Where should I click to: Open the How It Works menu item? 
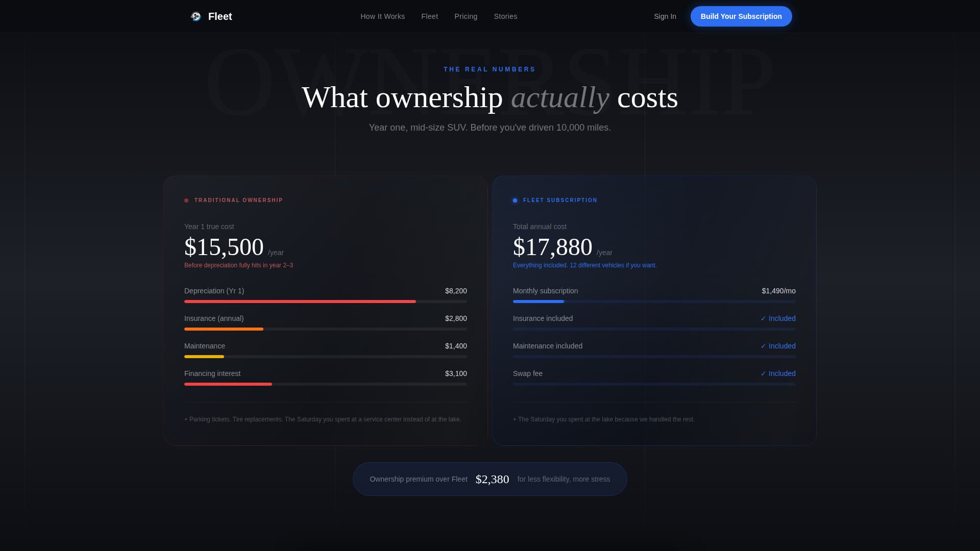tap(382, 16)
